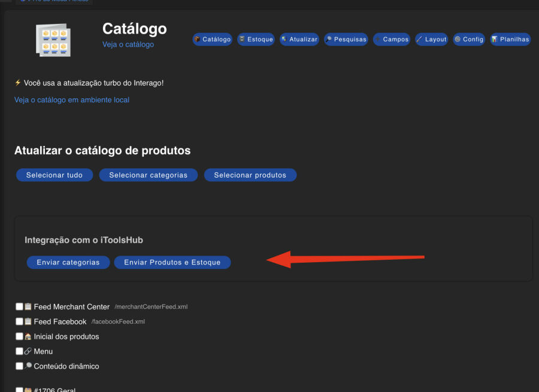Open the Veja o catálogo em ambiente local link
539x392 pixels.
click(x=71, y=99)
